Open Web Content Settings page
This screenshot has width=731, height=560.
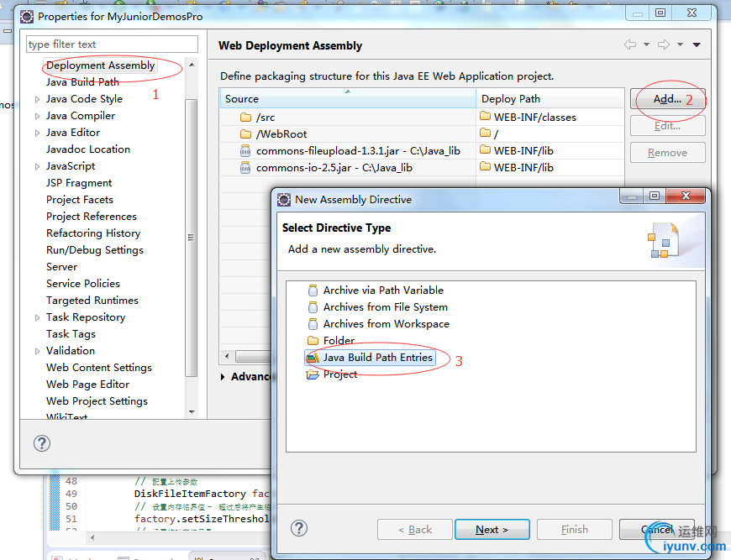pyautogui.click(x=99, y=367)
